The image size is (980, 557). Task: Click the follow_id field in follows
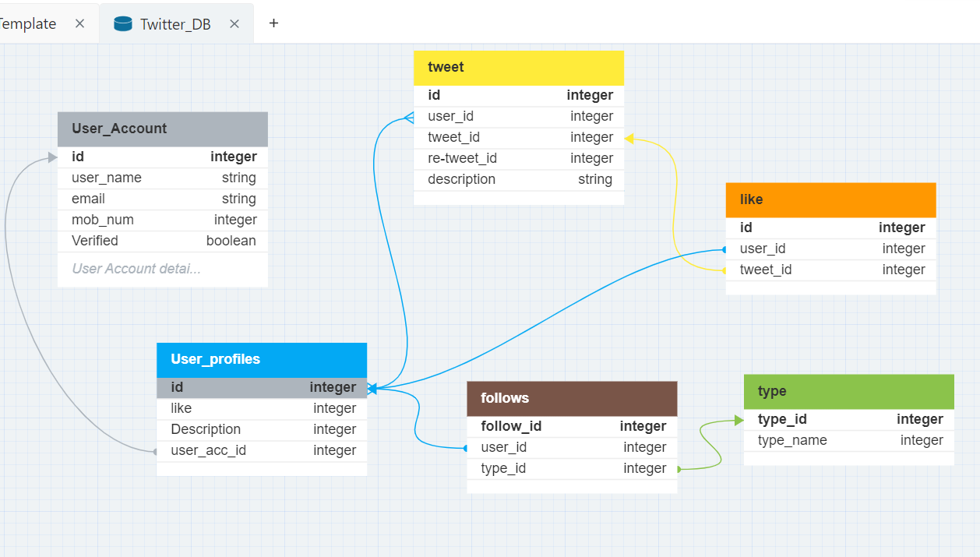572,426
